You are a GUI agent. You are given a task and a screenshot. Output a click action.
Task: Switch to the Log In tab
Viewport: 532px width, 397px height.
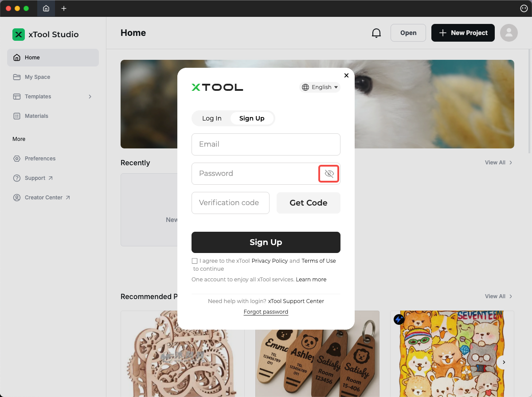click(211, 118)
